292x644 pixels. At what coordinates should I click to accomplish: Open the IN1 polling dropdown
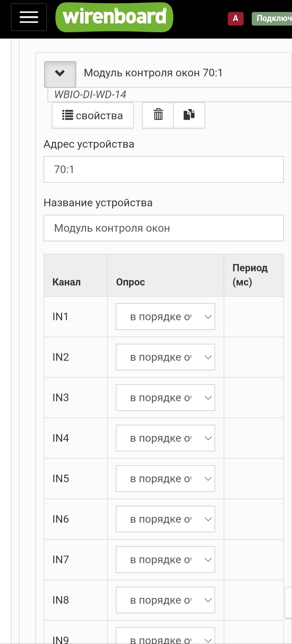click(166, 317)
